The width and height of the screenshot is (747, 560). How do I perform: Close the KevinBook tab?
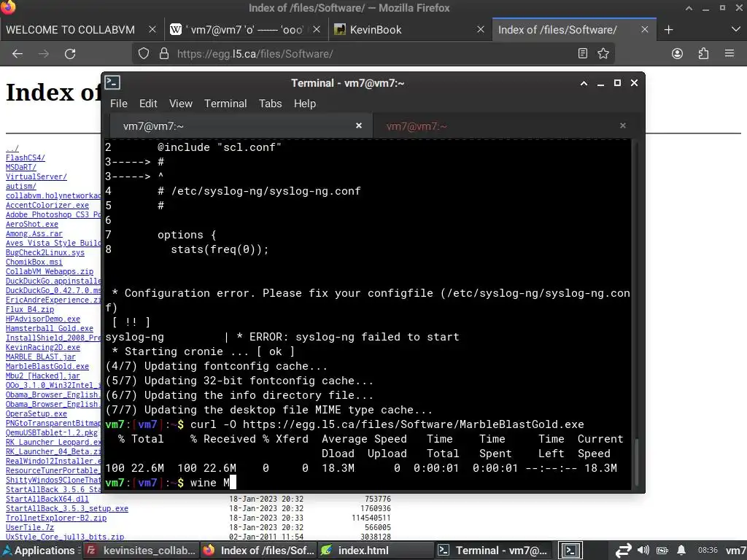481,29
